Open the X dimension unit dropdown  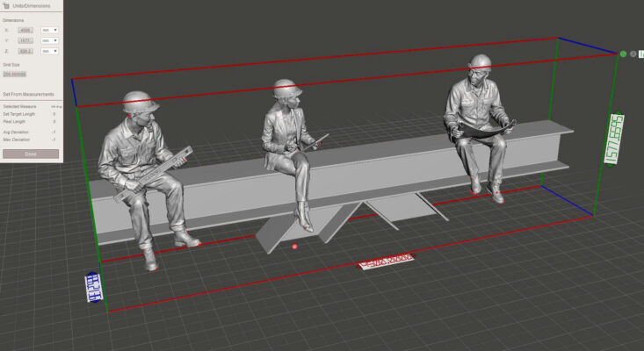pyautogui.click(x=49, y=30)
